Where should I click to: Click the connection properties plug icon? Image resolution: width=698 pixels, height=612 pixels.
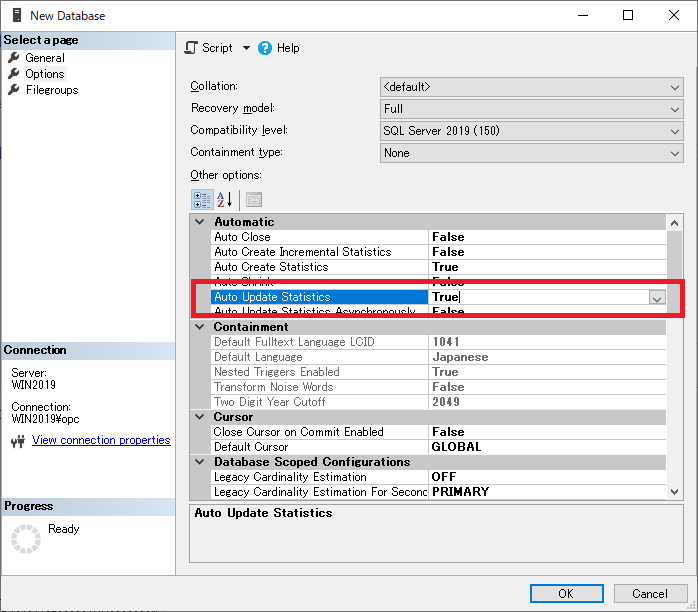click(x=18, y=441)
